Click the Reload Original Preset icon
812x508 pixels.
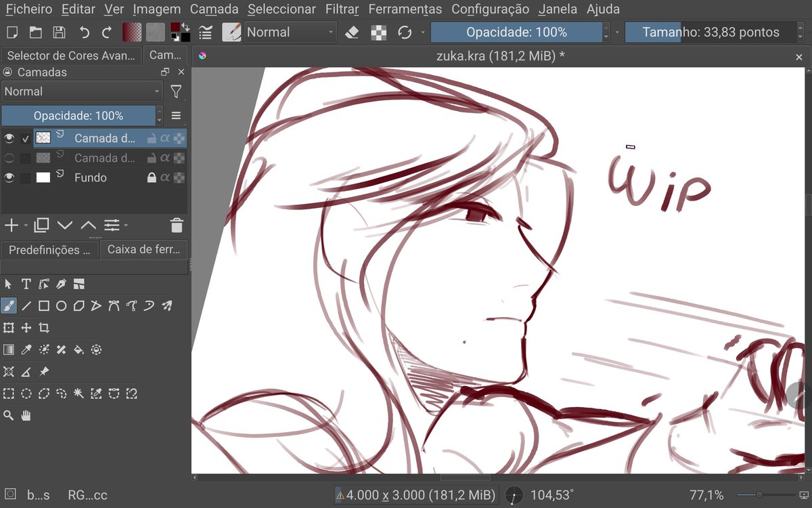coord(405,32)
